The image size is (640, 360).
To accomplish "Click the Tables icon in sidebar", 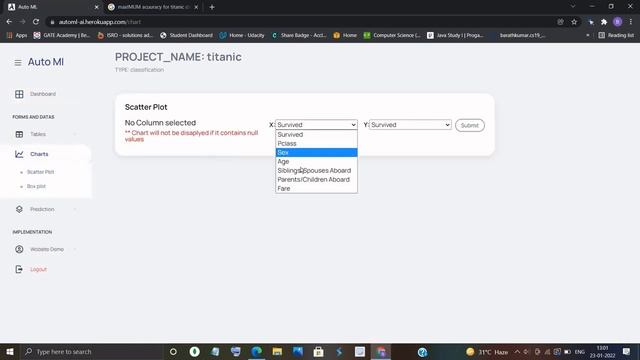I will pos(19,134).
